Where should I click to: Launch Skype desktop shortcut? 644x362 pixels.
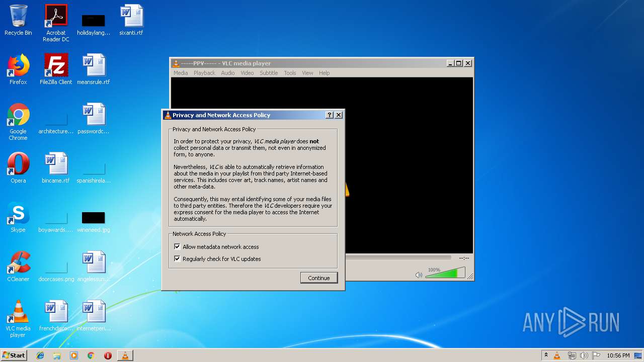18,217
